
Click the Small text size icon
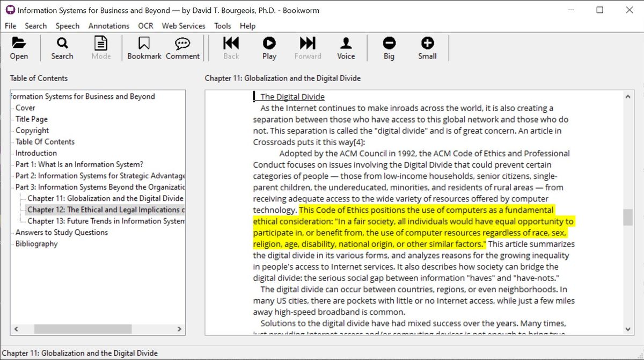427,47
